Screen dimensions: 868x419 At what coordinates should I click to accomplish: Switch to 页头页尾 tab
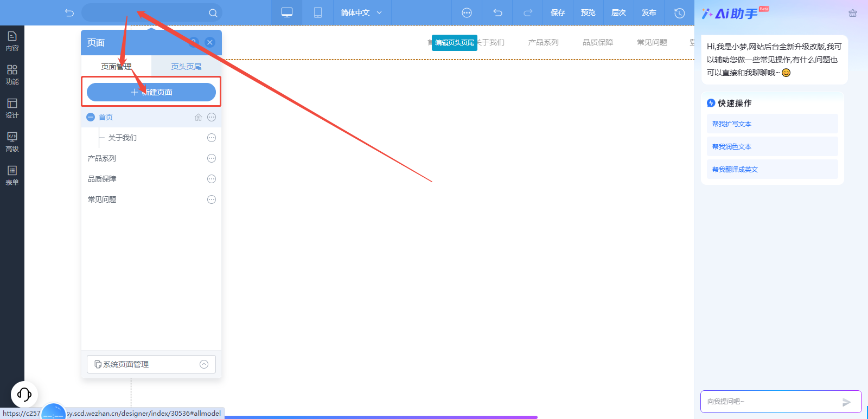pyautogui.click(x=186, y=67)
